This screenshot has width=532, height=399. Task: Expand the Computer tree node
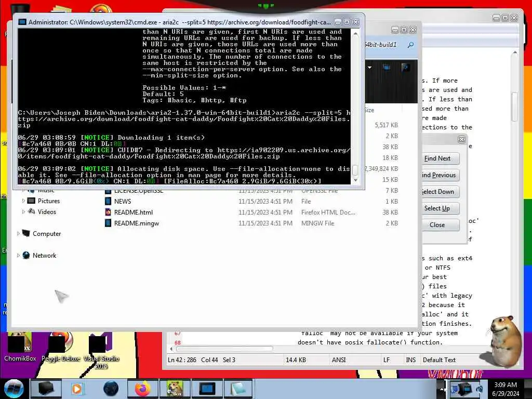[18, 233]
